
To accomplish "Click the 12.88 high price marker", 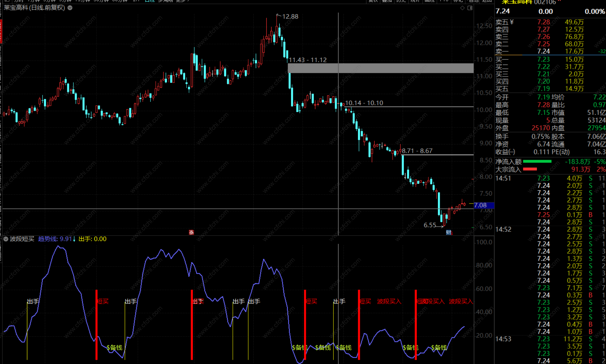I will [x=290, y=17].
